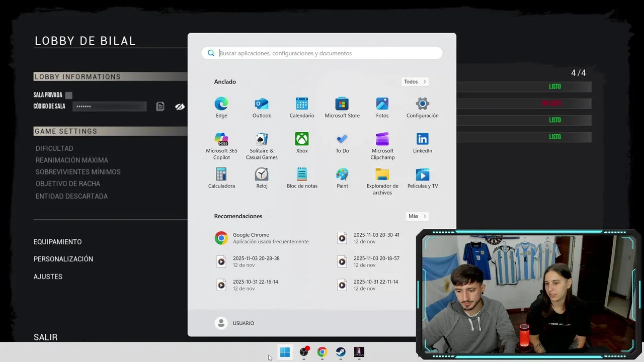Open Outlook from pinned apps
This screenshot has width=644, height=362.
coord(262,108)
